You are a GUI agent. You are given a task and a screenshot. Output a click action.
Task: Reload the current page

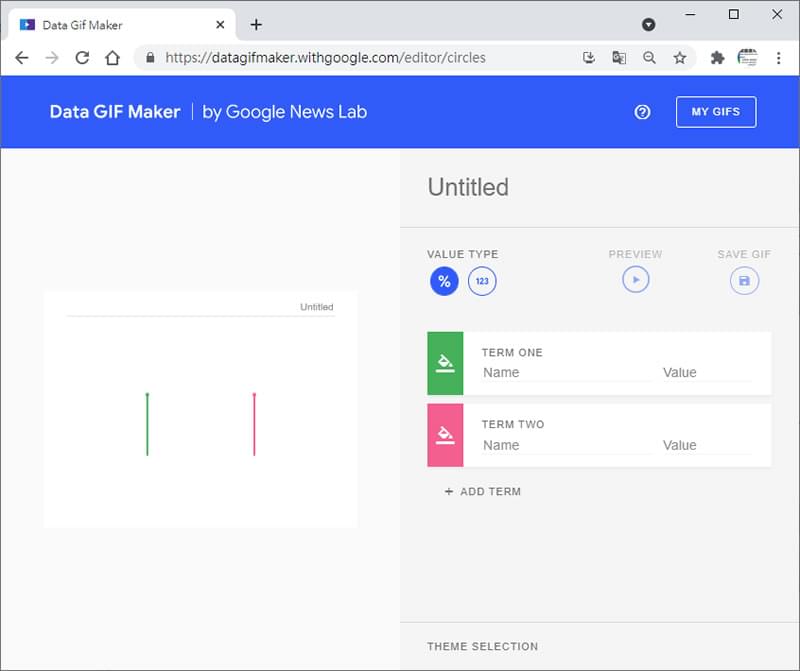(82, 58)
